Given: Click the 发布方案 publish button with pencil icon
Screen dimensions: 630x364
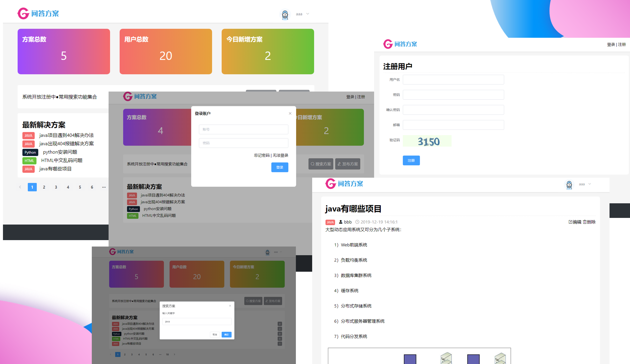Looking at the screenshot, I should (x=347, y=164).
